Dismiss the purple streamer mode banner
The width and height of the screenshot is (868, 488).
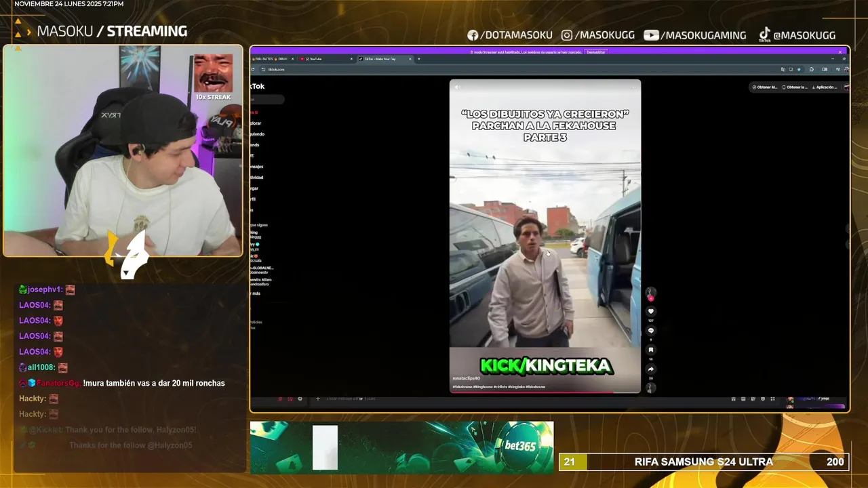(x=840, y=52)
